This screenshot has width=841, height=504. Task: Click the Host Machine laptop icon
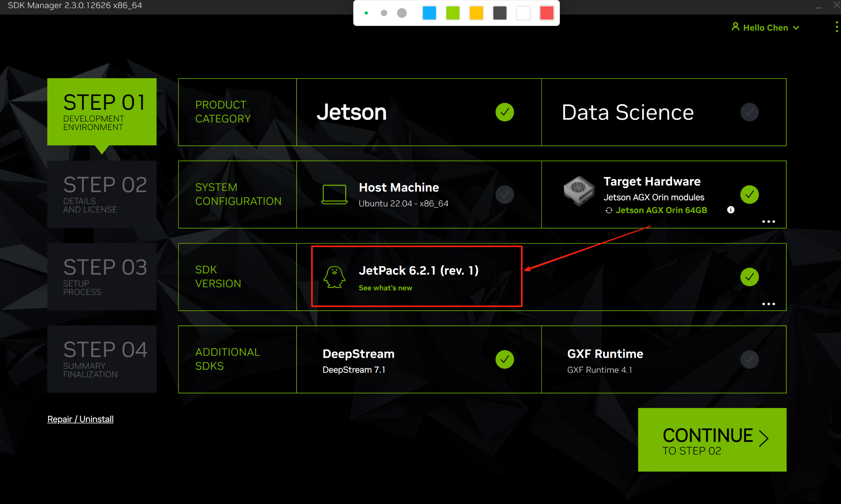[x=334, y=194]
